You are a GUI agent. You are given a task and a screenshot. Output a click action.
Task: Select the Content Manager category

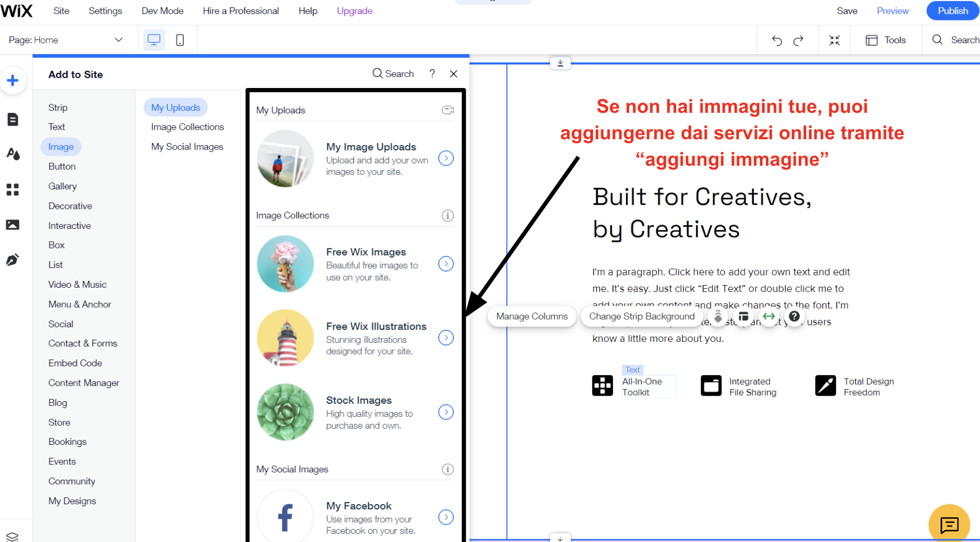(84, 383)
